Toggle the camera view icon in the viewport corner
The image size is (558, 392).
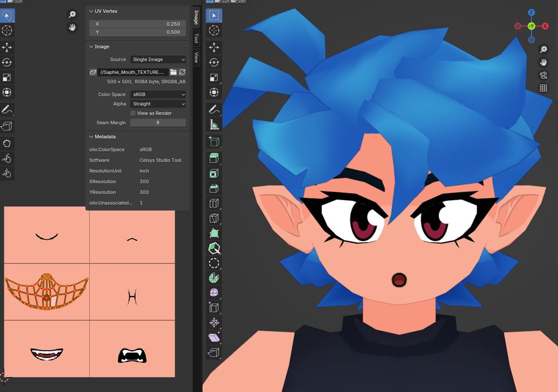[x=543, y=74]
